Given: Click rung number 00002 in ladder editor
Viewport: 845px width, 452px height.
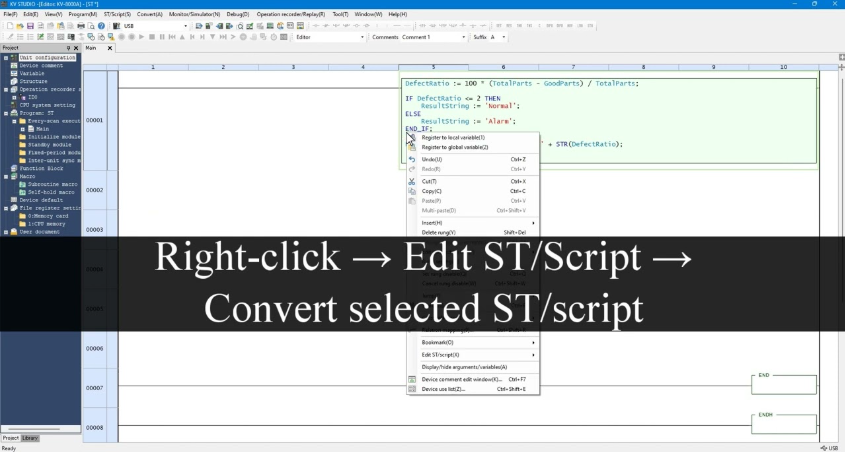Looking at the screenshot, I should tap(94, 189).
